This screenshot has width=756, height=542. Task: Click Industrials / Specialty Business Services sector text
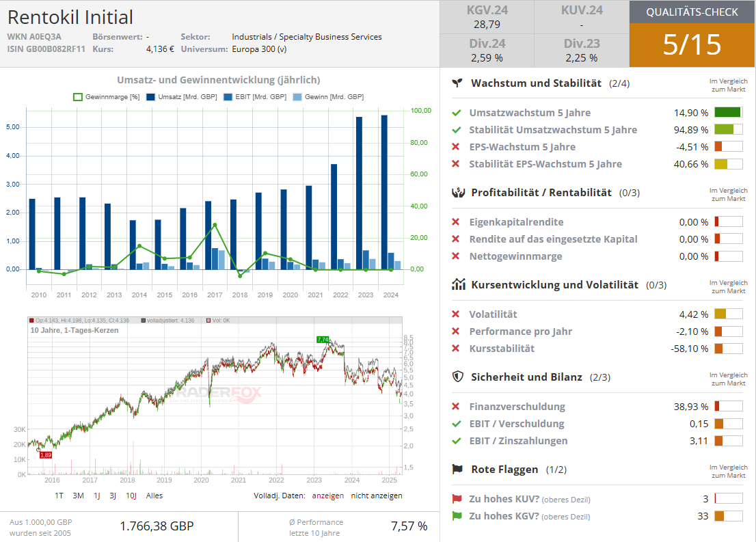tap(307, 37)
